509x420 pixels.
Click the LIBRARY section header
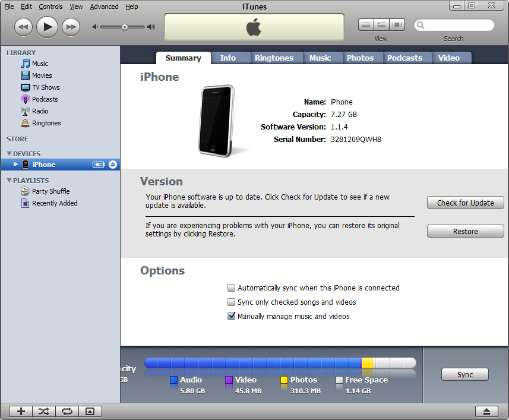(21, 53)
